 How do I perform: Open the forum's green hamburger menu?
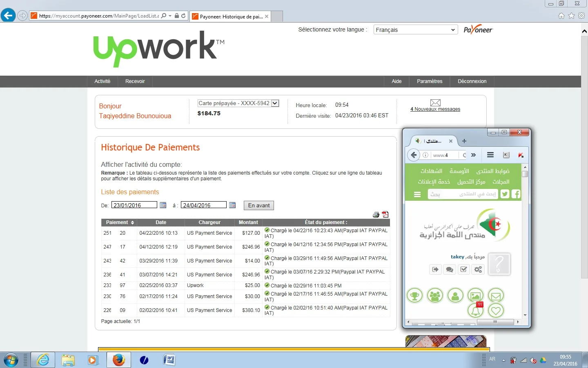(417, 195)
